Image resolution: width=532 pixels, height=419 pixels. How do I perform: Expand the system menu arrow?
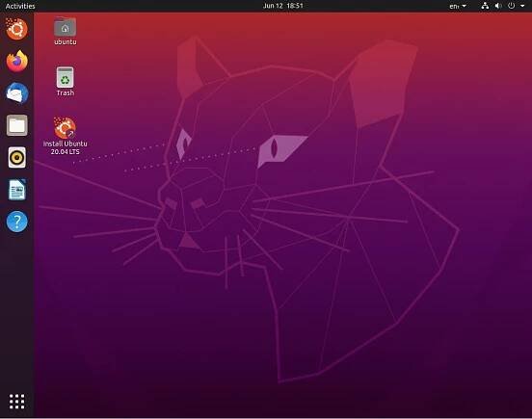point(522,6)
